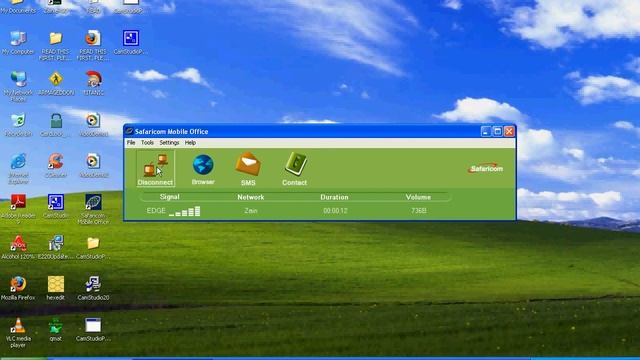Select the Recycle Bin desktop icon

coord(18,125)
